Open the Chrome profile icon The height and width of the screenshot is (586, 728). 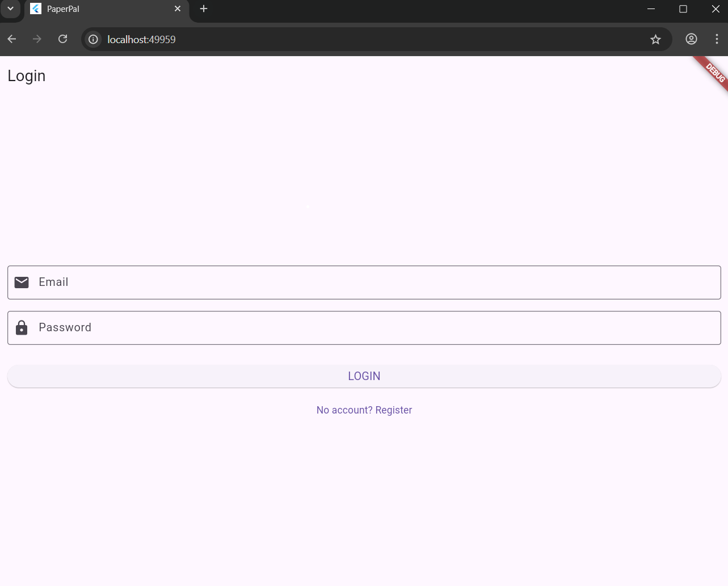tap(691, 39)
